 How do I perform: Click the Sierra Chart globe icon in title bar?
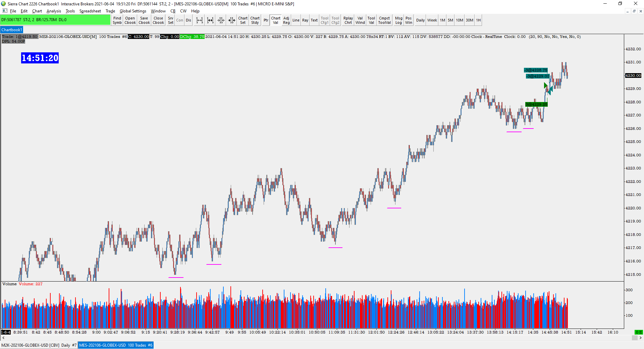(x=3, y=4)
